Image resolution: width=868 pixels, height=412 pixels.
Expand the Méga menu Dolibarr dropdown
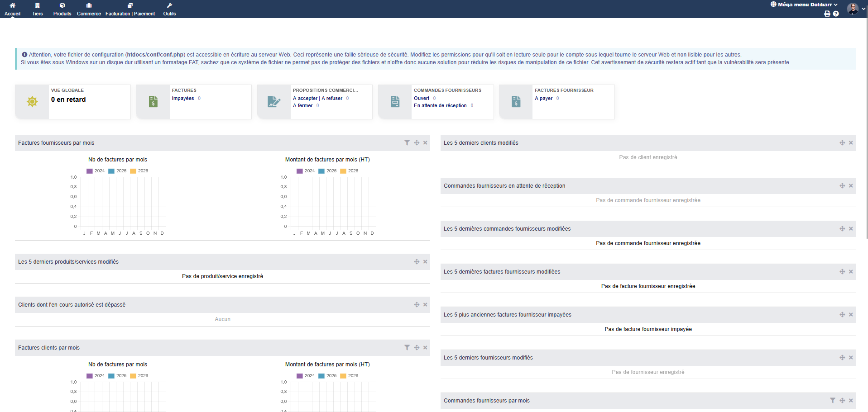pyautogui.click(x=804, y=5)
